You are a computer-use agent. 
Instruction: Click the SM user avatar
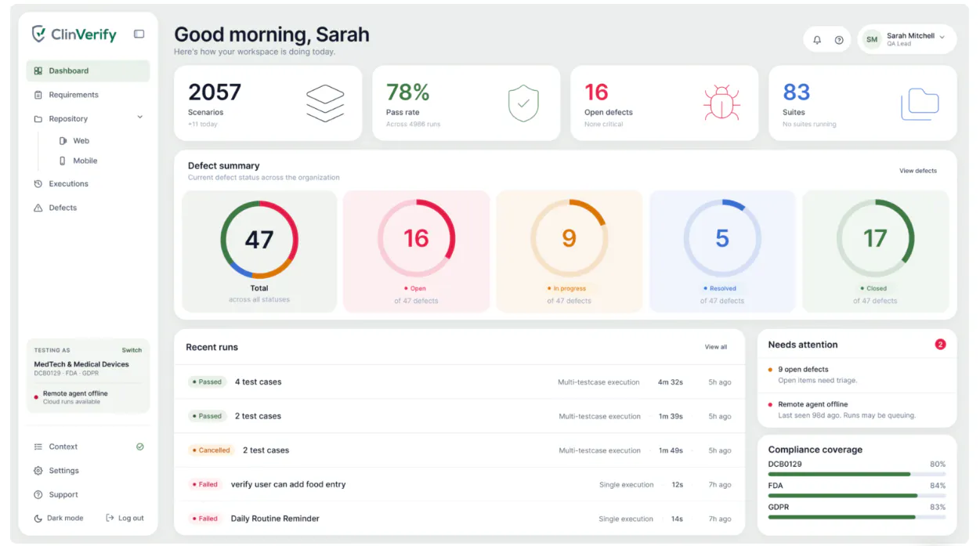coord(872,39)
